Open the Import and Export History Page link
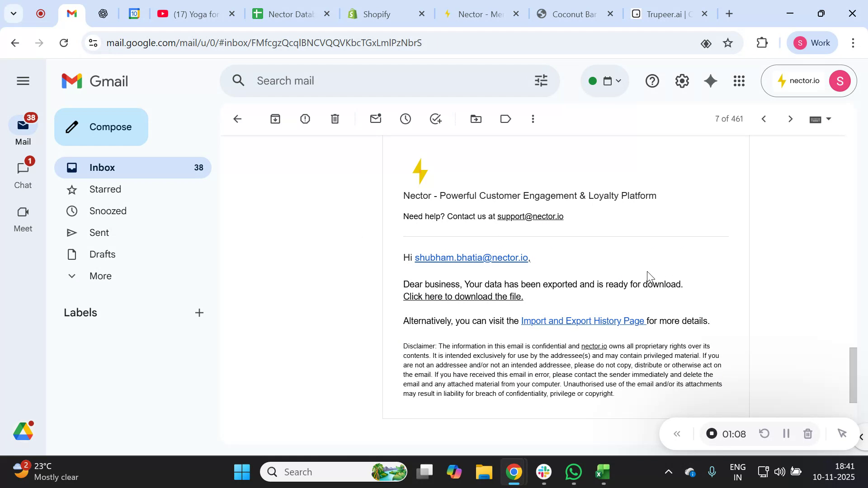The height and width of the screenshot is (488, 868). (x=583, y=321)
